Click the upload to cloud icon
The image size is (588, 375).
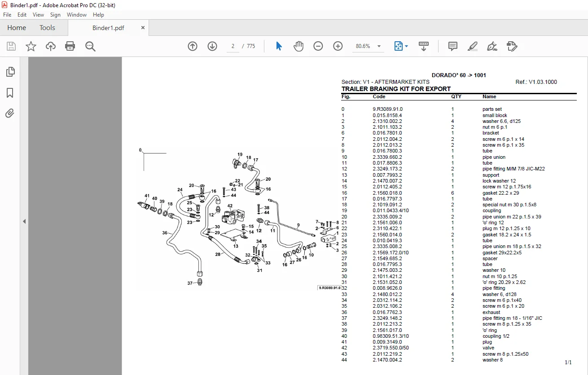[51, 46]
